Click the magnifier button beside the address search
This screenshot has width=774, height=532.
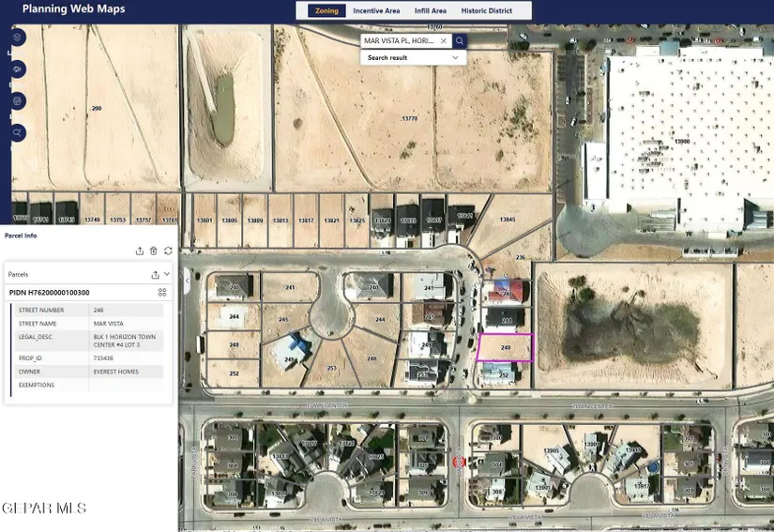coord(460,41)
